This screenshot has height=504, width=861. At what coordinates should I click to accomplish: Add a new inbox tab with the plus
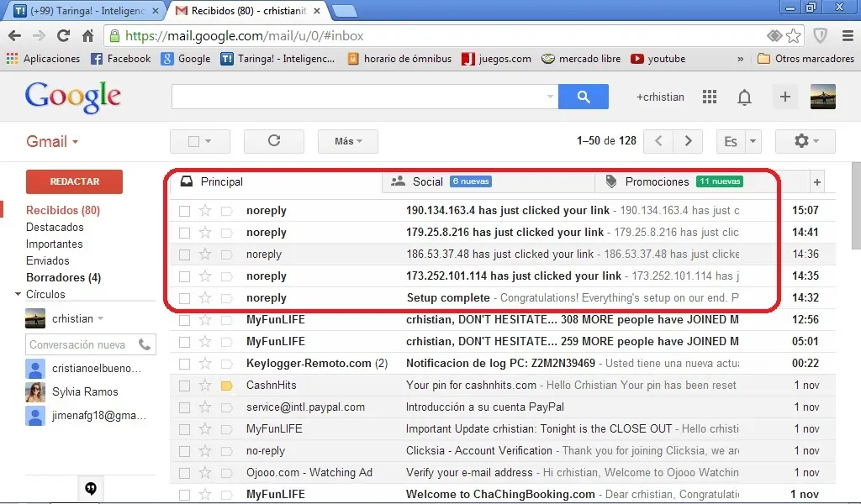click(817, 182)
